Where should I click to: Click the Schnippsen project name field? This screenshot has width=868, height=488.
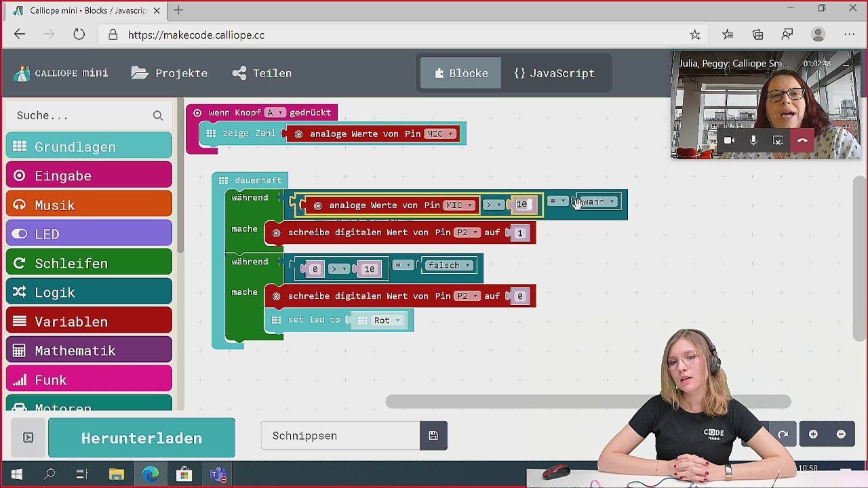tap(340, 436)
